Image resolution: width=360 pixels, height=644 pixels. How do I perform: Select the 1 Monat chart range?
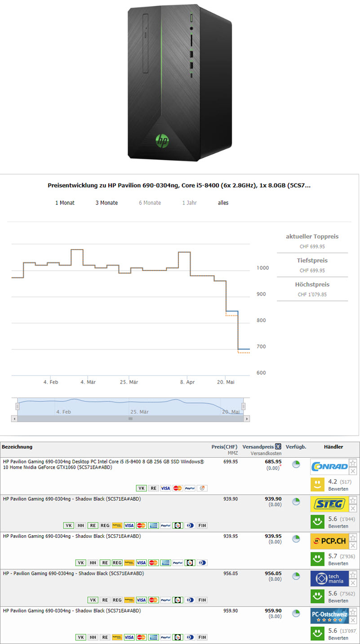pyautogui.click(x=65, y=203)
